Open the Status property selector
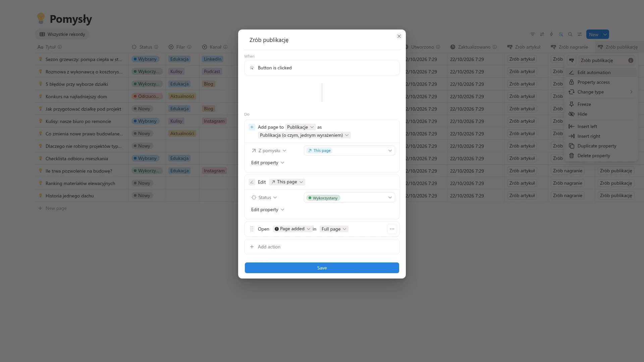 point(264,197)
